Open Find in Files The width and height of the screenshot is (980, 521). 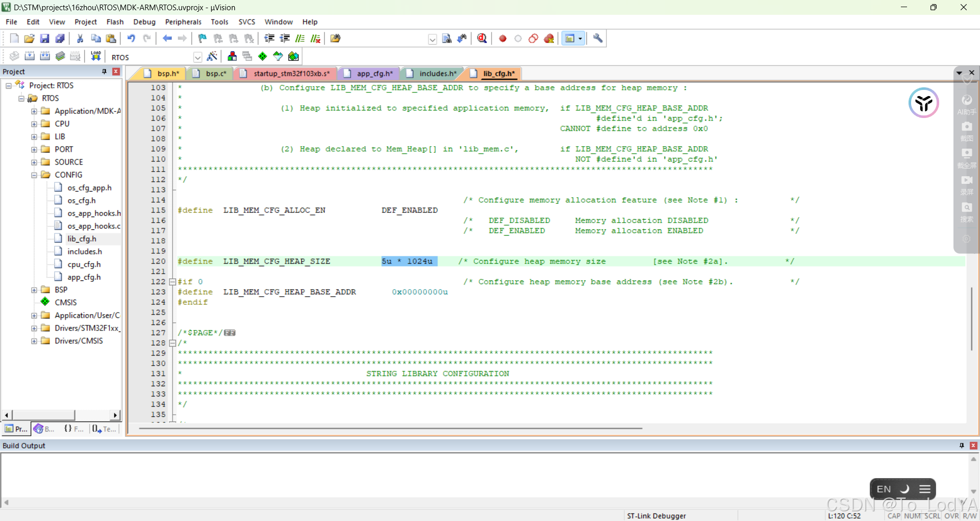point(335,38)
